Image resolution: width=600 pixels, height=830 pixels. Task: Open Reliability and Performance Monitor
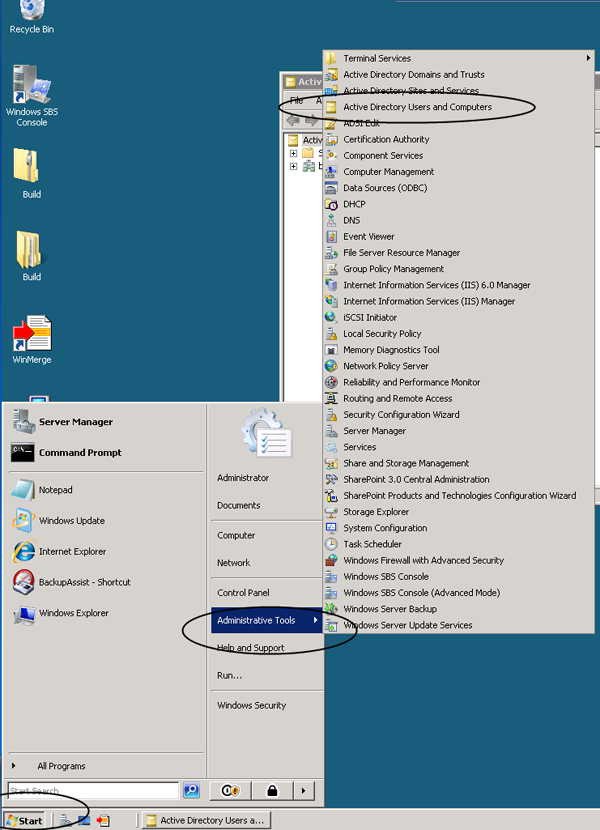459,383
